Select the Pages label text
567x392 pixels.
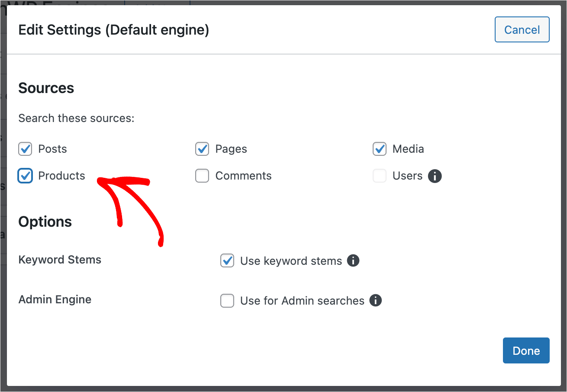[x=231, y=149]
